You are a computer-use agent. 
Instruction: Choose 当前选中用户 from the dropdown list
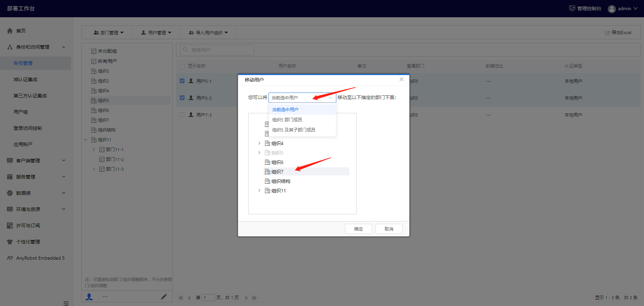[302, 110]
